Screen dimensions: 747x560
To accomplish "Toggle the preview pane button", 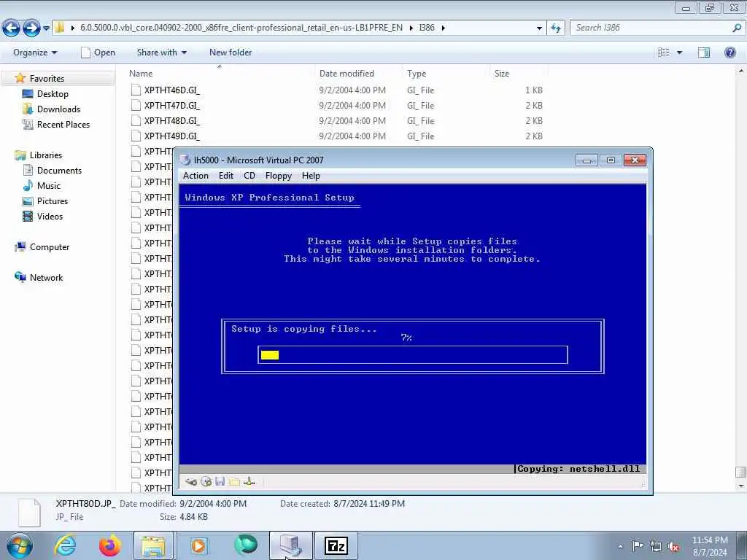I will pyautogui.click(x=704, y=52).
